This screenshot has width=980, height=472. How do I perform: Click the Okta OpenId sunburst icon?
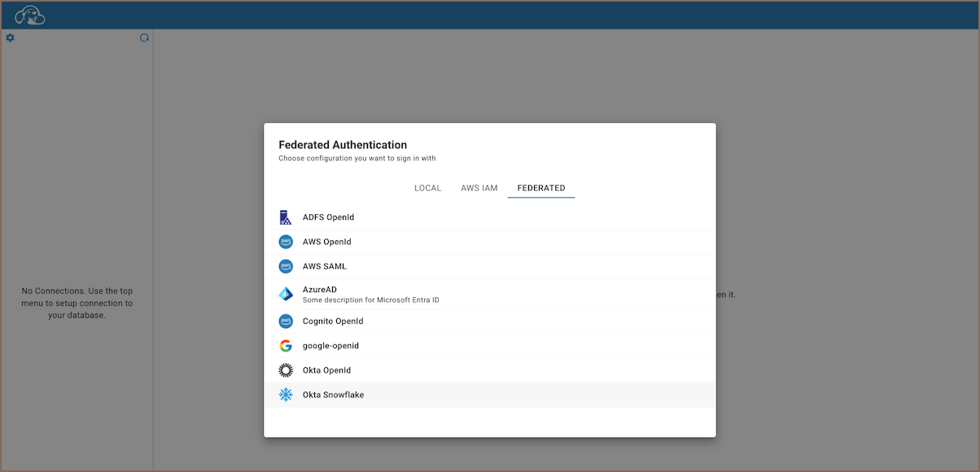[x=286, y=370]
